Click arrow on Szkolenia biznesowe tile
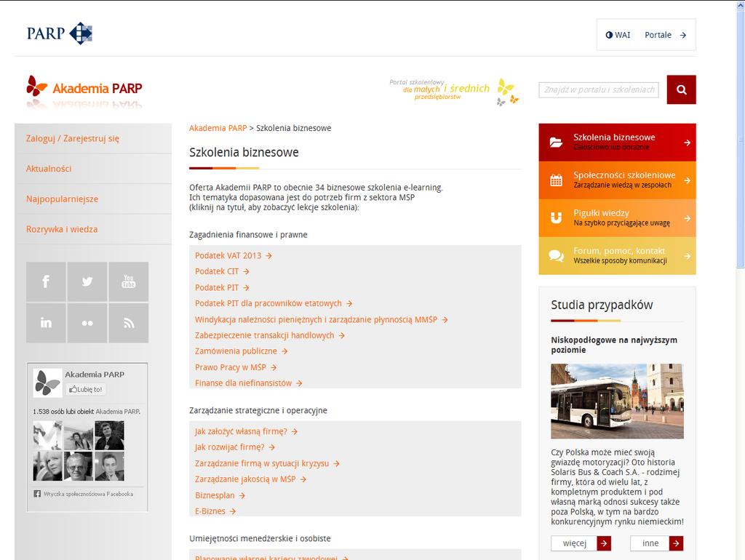 pos(687,143)
